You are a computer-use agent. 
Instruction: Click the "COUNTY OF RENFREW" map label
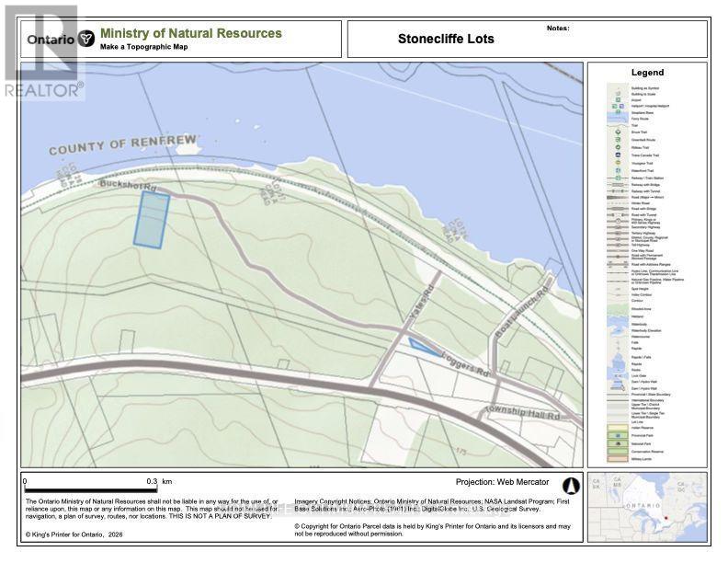pyautogui.click(x=123, y=144)
